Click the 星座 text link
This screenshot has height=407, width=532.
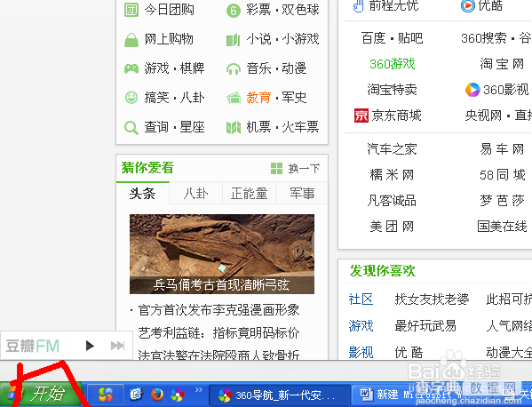tap(192, 127)
